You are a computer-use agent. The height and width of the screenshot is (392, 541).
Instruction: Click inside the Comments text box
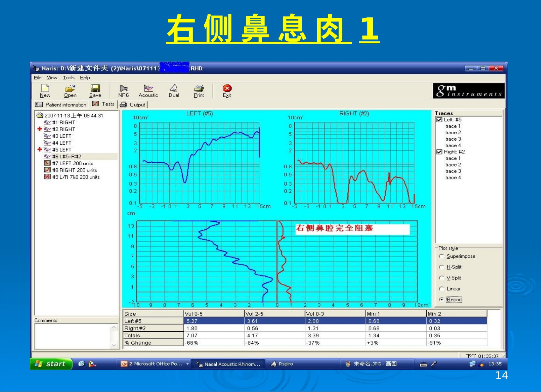73,336
